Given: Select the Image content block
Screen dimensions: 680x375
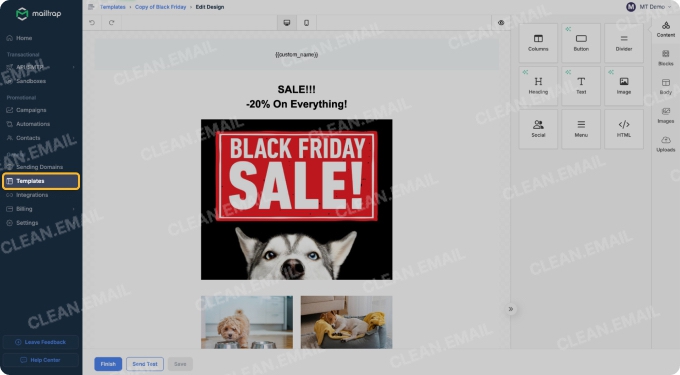Looking at the screenshot, I should coord(624,86).
